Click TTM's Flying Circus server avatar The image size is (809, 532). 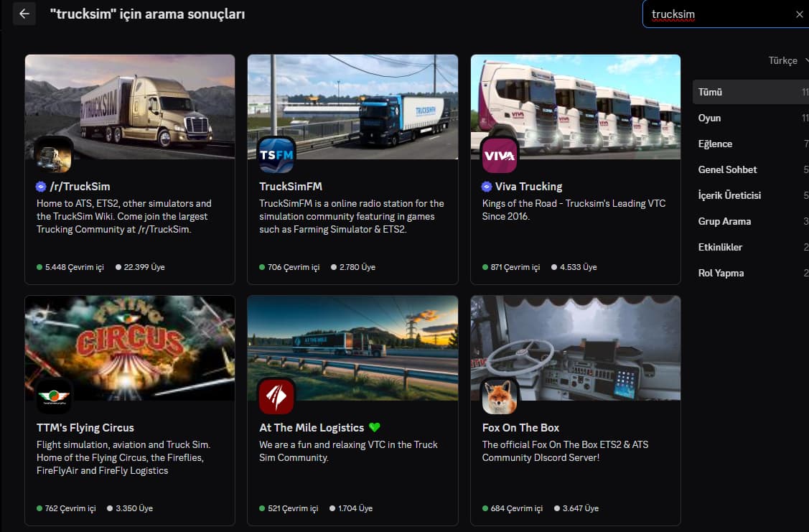54,396
